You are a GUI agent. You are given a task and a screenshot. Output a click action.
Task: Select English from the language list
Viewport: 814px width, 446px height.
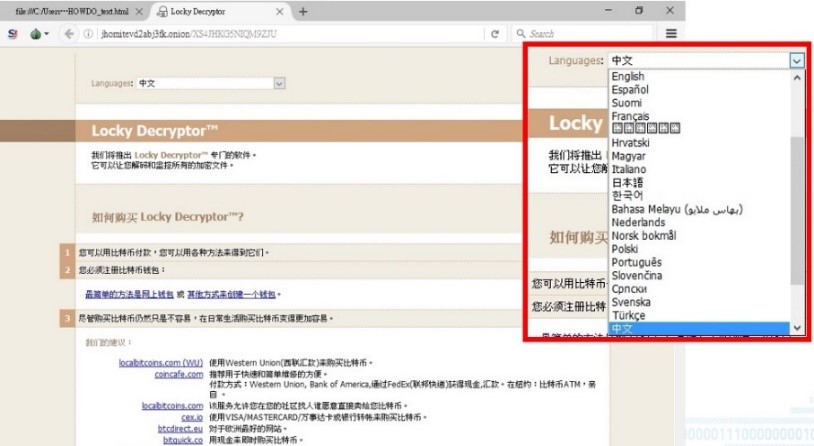coord(628,77)
